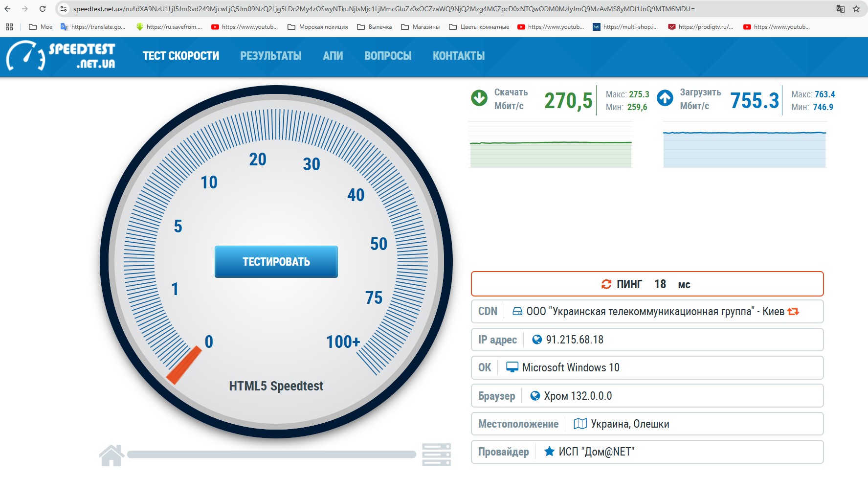
Task: Click the server list icon below the gauge
Action: click(437, 455)
